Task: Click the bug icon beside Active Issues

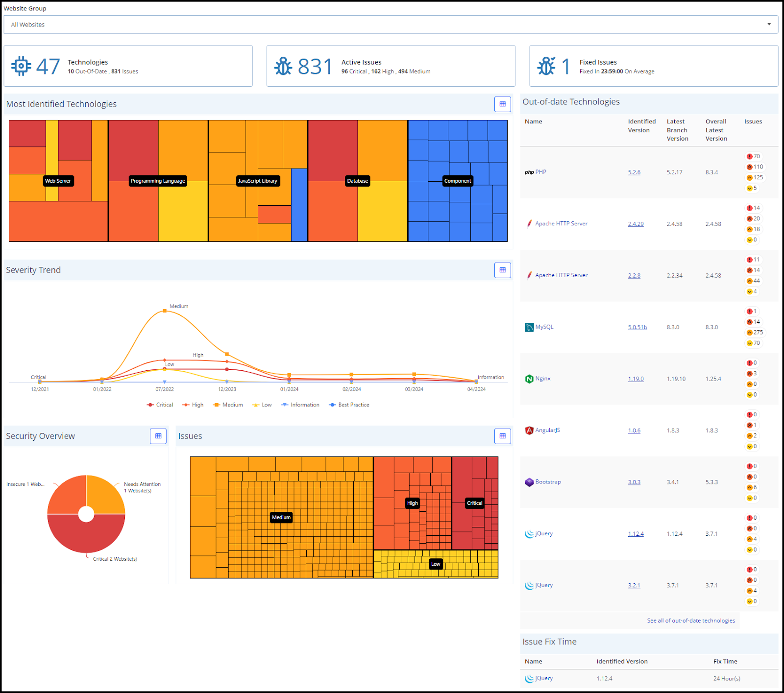Action: pyautogui.click(x=283, y=66)
